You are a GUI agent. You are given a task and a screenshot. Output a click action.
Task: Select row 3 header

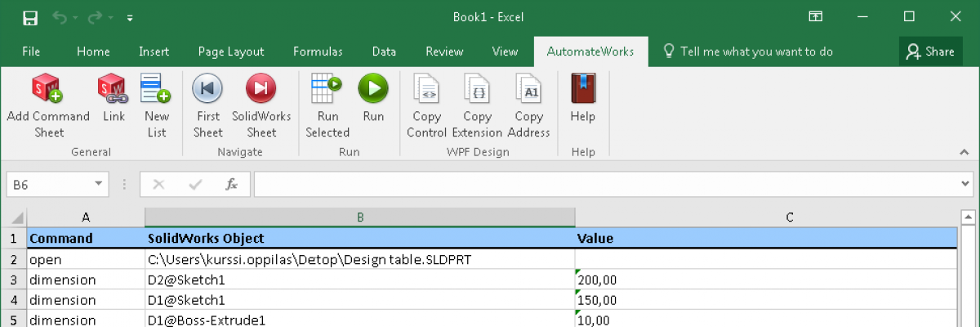pos(13,280)
